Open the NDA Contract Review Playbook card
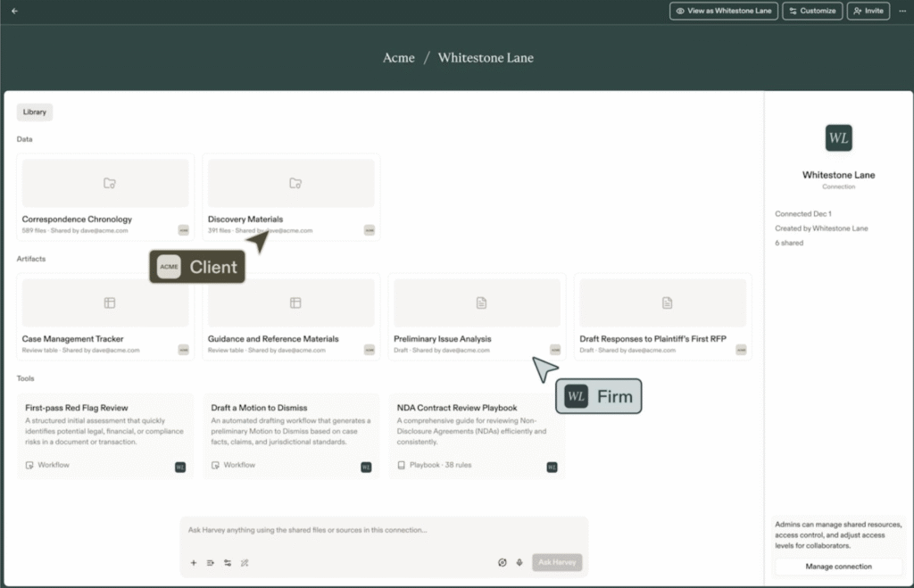This screenshot has width=914, height=588. click(x=477, y=435)
